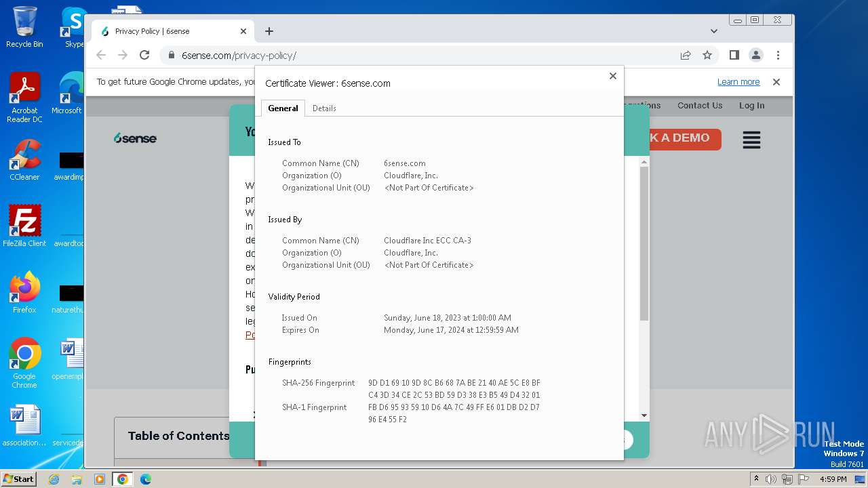Click the Issued To organization Cloudflare, Inc.
The width and height of the screenshot is (868, 488).
coord(411,176)
